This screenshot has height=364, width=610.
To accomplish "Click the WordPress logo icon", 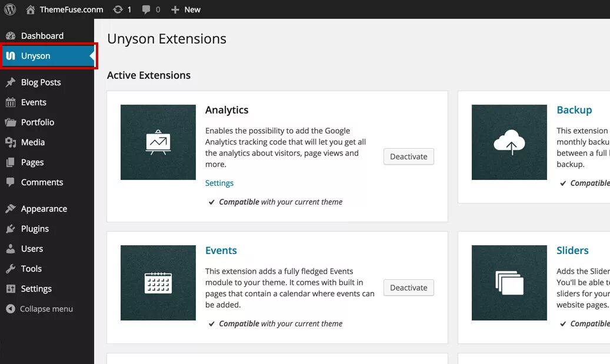I will (x=10, y=9).
